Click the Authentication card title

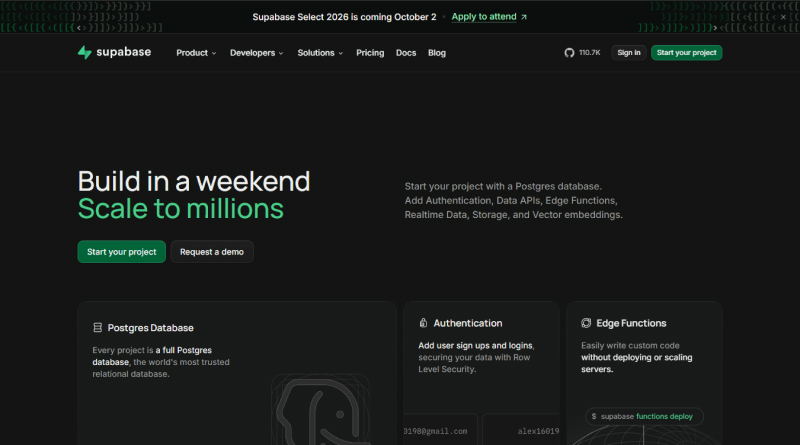pos(468,323)
